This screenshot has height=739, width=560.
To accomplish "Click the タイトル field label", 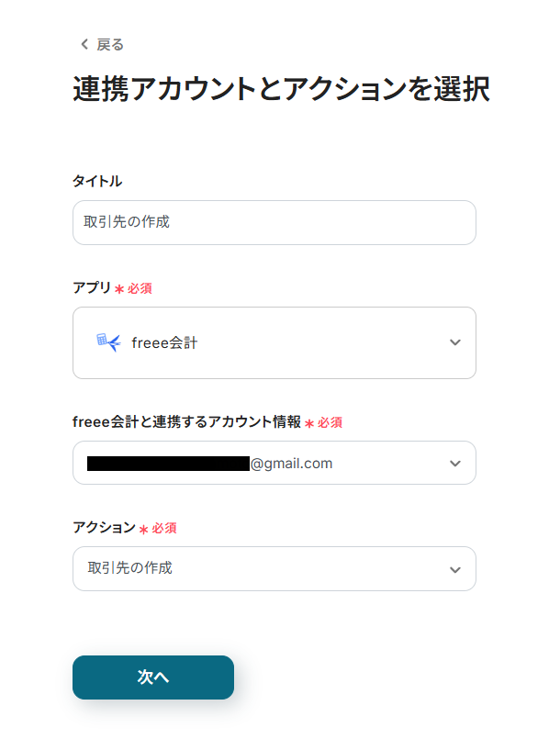I will pos(97,181).
